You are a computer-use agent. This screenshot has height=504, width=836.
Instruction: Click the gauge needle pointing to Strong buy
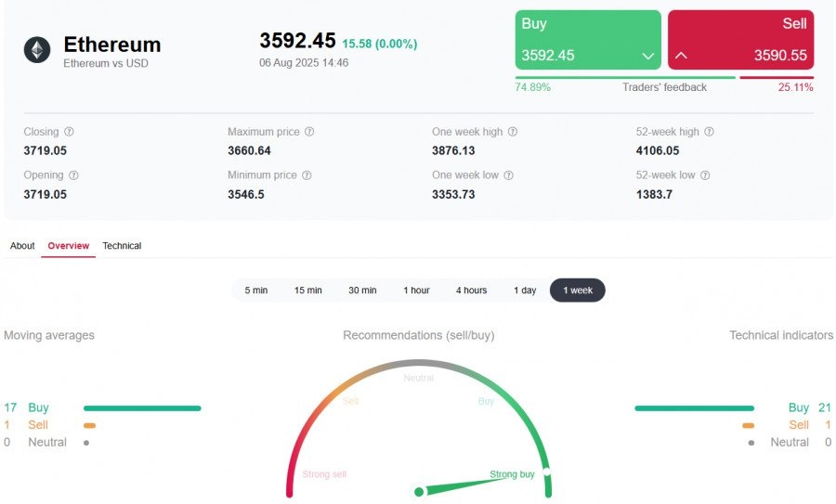click(x=461, y=485)
